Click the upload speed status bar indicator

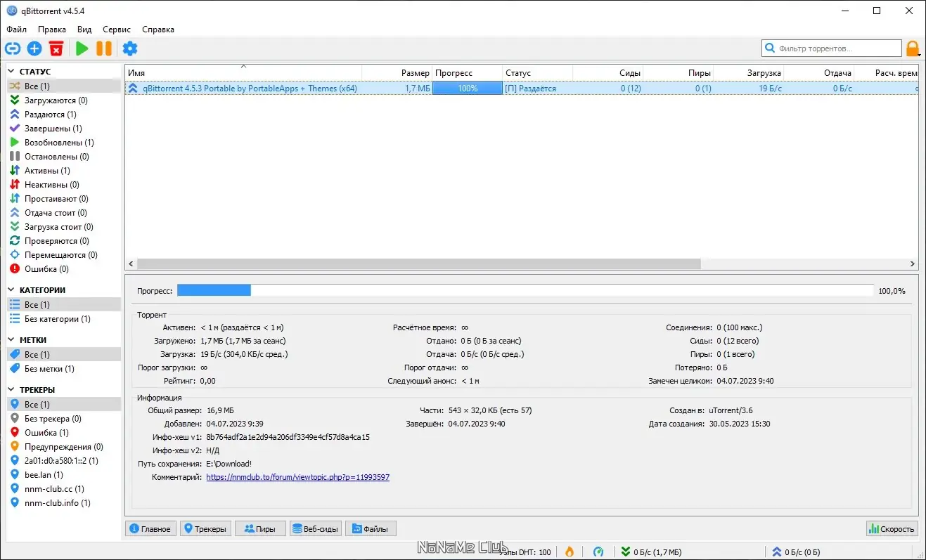pyautogui.click(x=796, y=552)
